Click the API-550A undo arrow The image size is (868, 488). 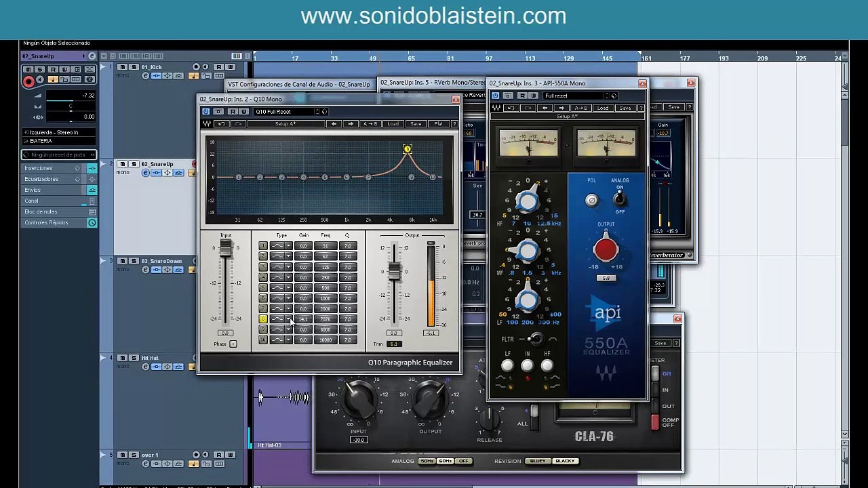512,108
